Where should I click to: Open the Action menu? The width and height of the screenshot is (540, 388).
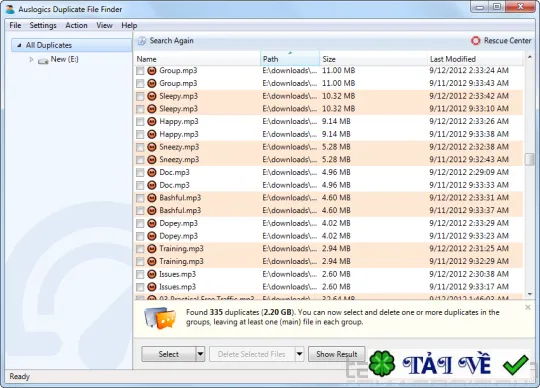(x=76, y=25)
